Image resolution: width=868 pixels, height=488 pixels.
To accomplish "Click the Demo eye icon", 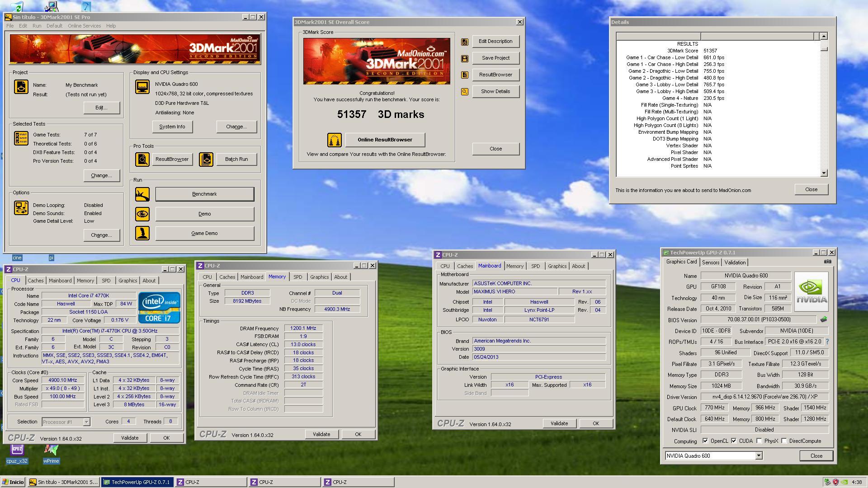I will click(x=142, y=214).
